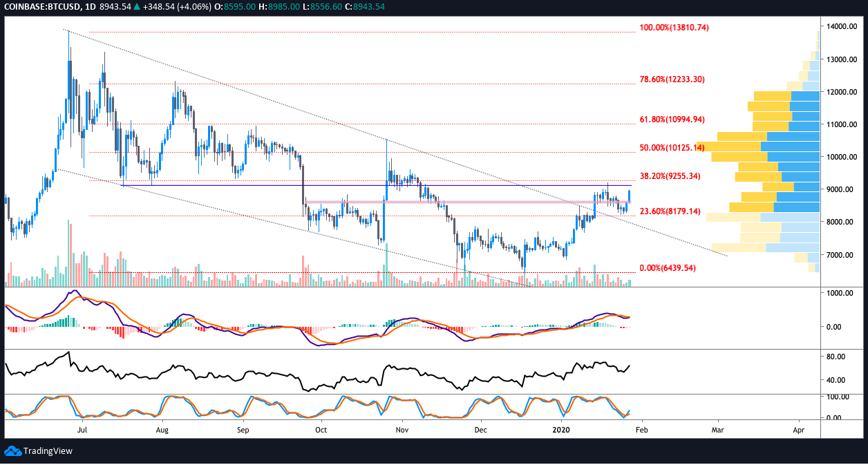Click the 2020 label on the time axis
Image resolution: width=868 pixels, height=465 pixels.
click(x=561, y=430)
